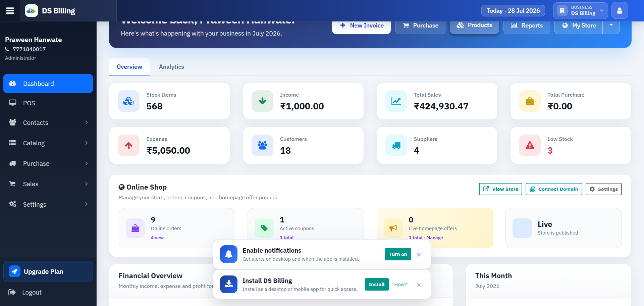Click the Expense up-arrow icon

128,145
